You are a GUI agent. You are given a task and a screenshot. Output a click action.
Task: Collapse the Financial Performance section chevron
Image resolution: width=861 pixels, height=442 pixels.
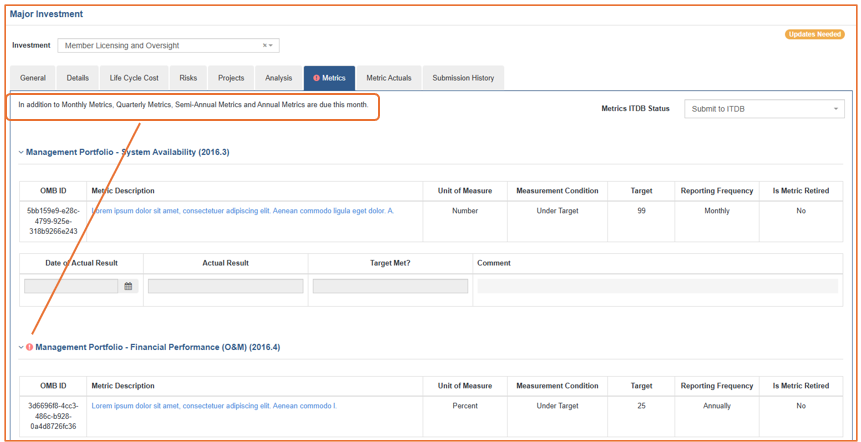tap(21, 347)
